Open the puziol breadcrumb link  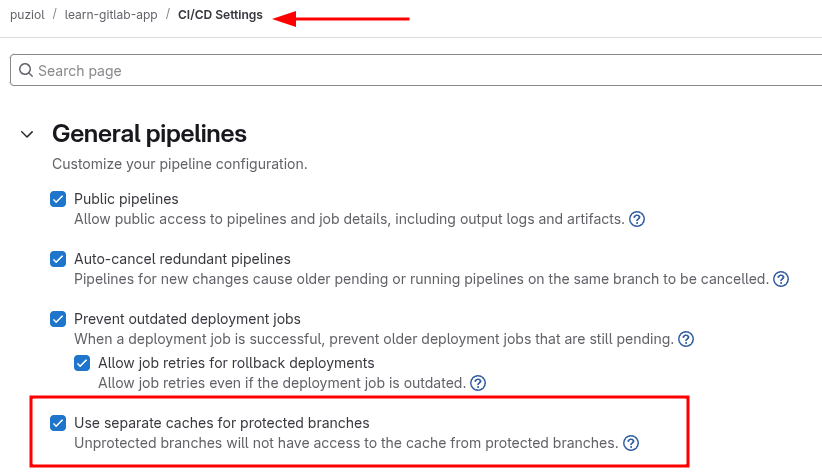coord(27,15)
